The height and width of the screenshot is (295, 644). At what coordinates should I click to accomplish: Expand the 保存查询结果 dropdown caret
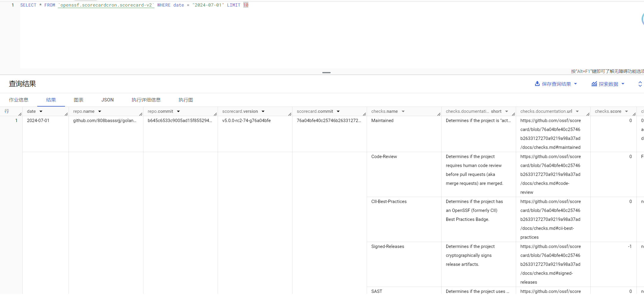pyautogui.click(x=575, y=84)
